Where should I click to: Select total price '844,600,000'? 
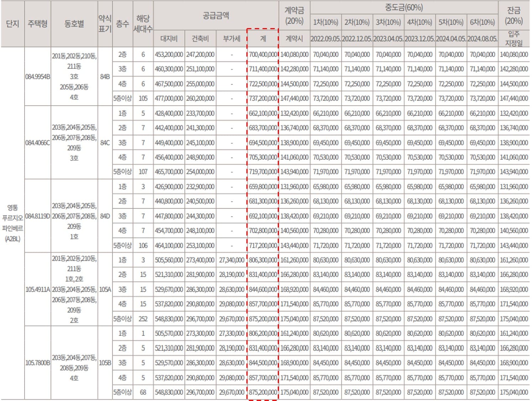[263, 290]
